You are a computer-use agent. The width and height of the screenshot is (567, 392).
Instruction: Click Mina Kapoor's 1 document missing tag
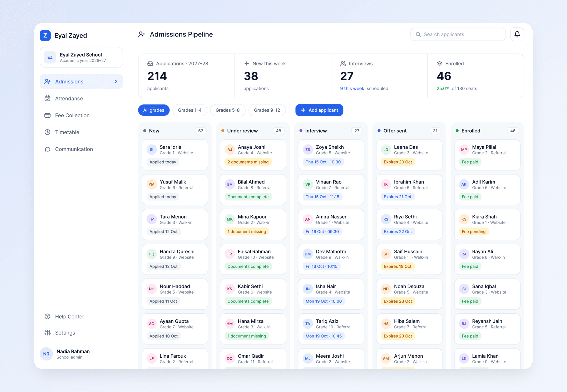pos(247,232)
